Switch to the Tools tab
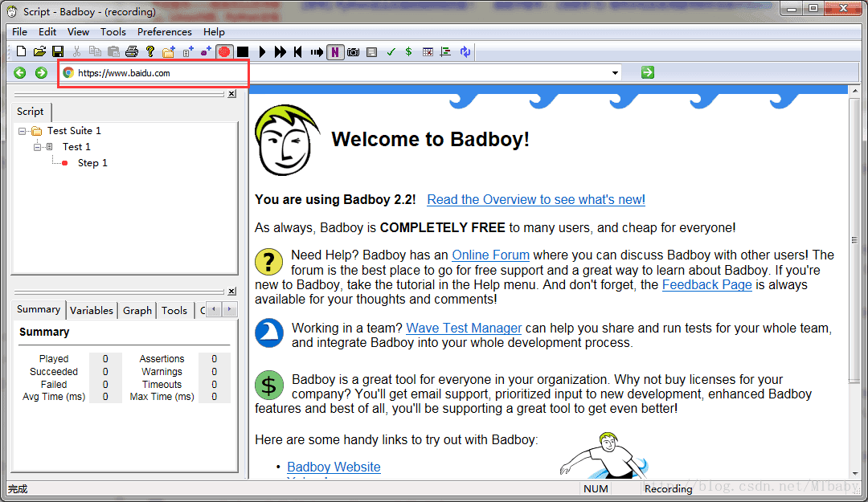Image resolution: width=868 pixels, height=502 pixels. (x=174, y=311)
